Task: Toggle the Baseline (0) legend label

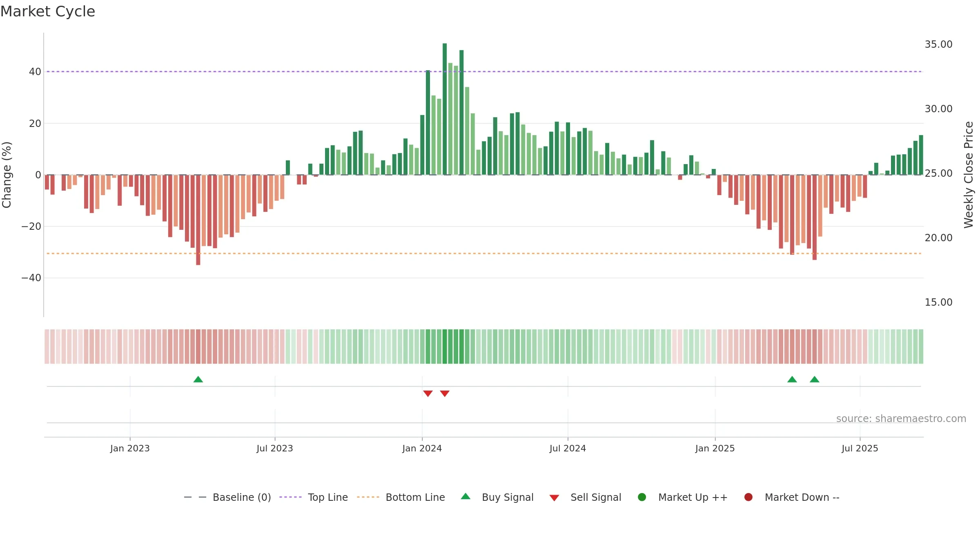Action: pyautogui.click(x=242, y=497)
